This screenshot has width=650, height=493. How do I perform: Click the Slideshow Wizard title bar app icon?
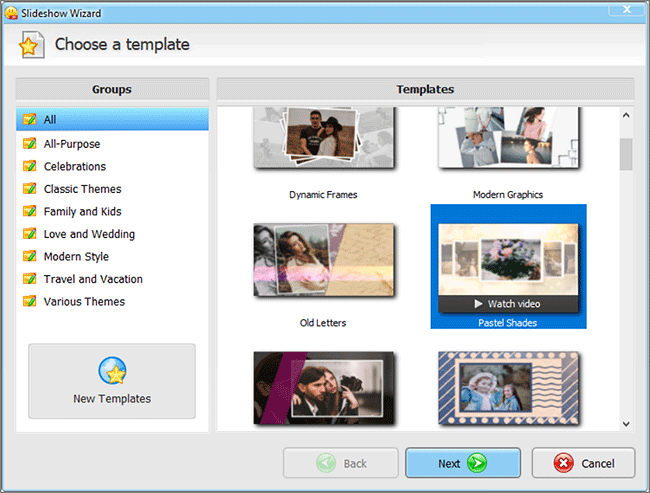pyautogui.click(x=11, y=13)
